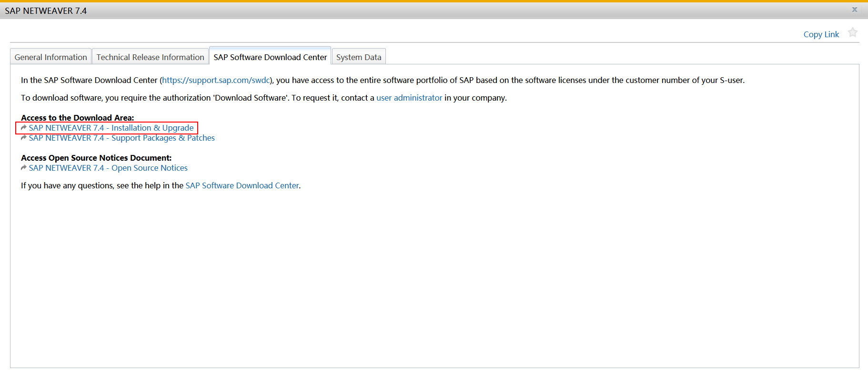Add page to favorites with star icon
868x380 pixels.
click(x=852, y=32)
